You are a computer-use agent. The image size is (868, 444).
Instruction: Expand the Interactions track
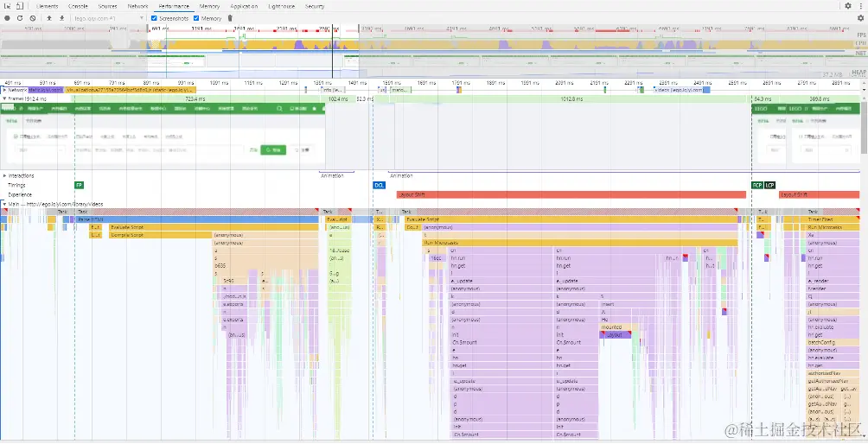coord(4,176)
